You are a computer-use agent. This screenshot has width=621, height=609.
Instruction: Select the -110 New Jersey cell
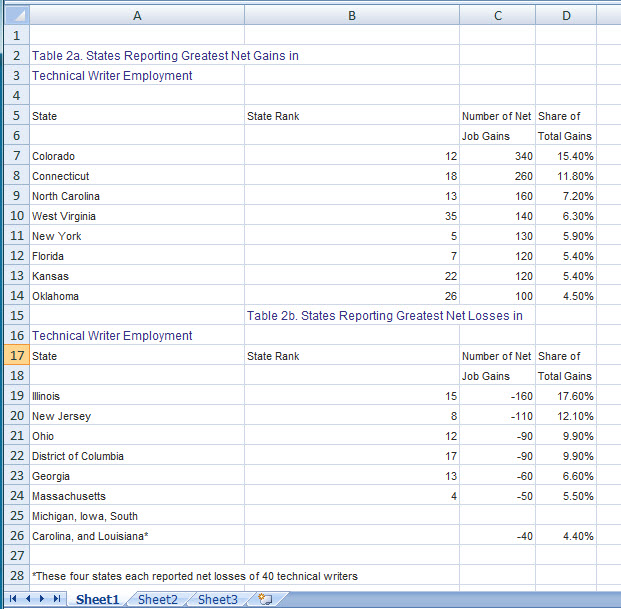point(497,415)
